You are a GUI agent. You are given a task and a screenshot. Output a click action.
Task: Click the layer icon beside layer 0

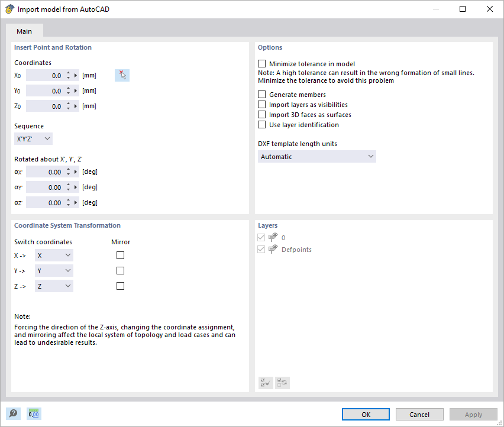[273, 238]
